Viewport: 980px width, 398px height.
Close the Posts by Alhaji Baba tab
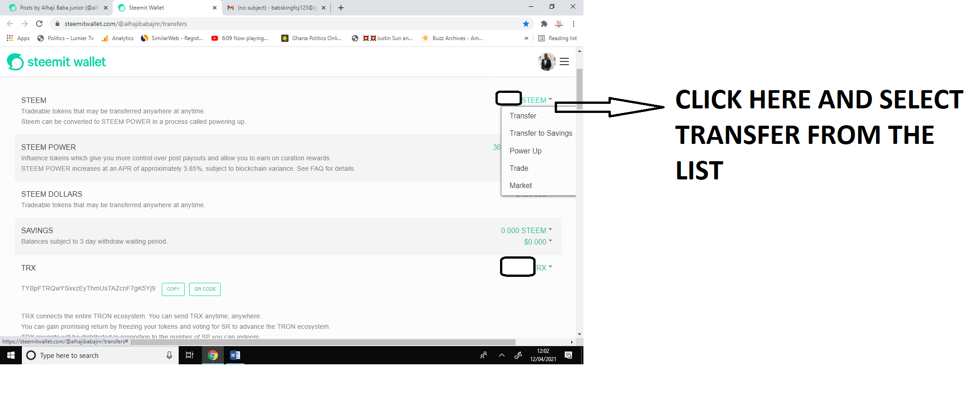106,8
